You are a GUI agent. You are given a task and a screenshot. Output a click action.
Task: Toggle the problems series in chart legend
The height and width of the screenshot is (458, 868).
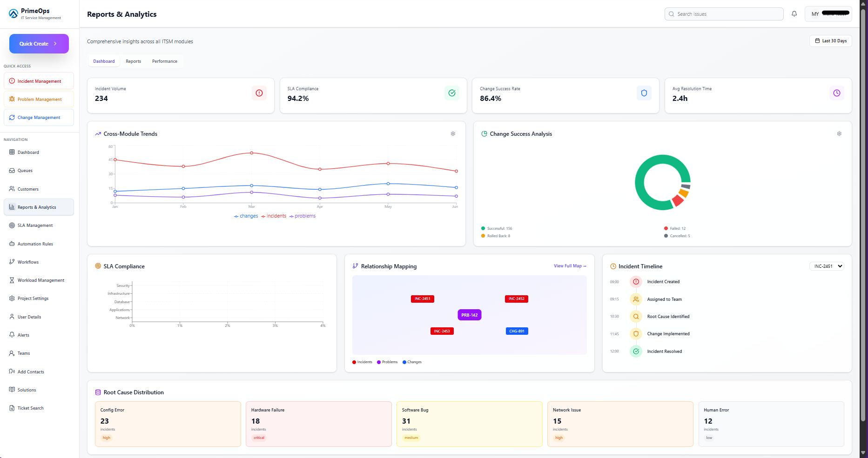(x=303, y=216)
